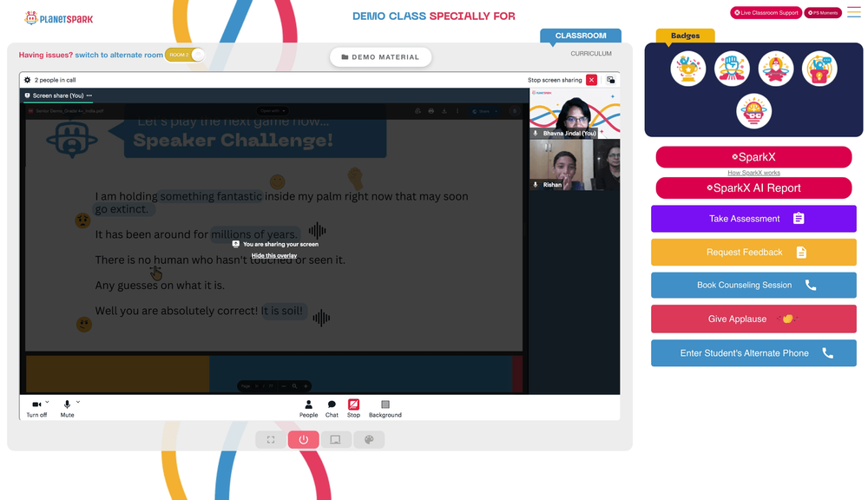The image size is (868, 500).
Task: Open Live Classroom Support
Action: (766, 13)
